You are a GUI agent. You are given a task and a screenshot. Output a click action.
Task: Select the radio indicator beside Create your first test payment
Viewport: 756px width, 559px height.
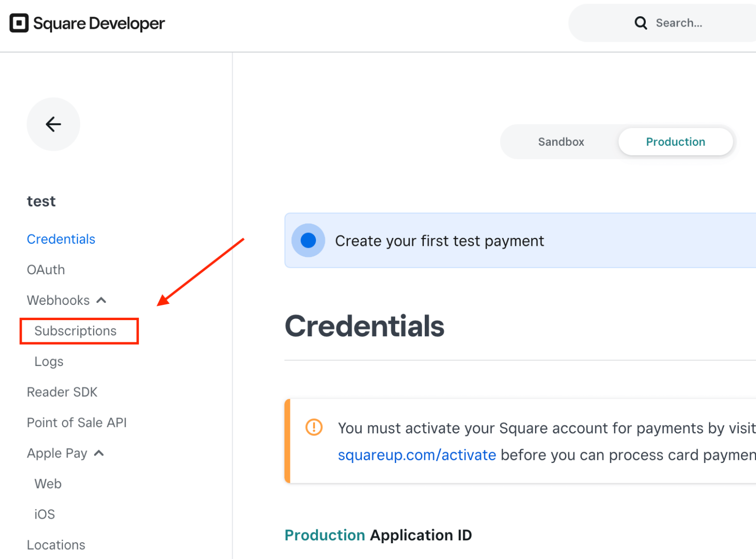(308, 240)
